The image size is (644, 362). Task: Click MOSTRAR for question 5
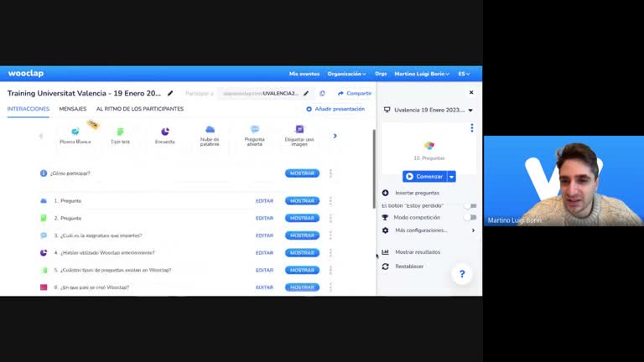click(x=302, y=270)
